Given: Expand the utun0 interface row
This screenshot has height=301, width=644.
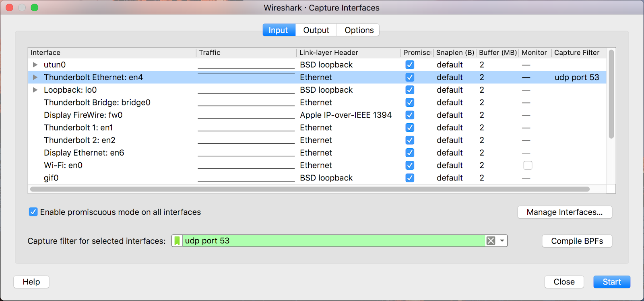Looking at the screenshot, I should 35,65.
